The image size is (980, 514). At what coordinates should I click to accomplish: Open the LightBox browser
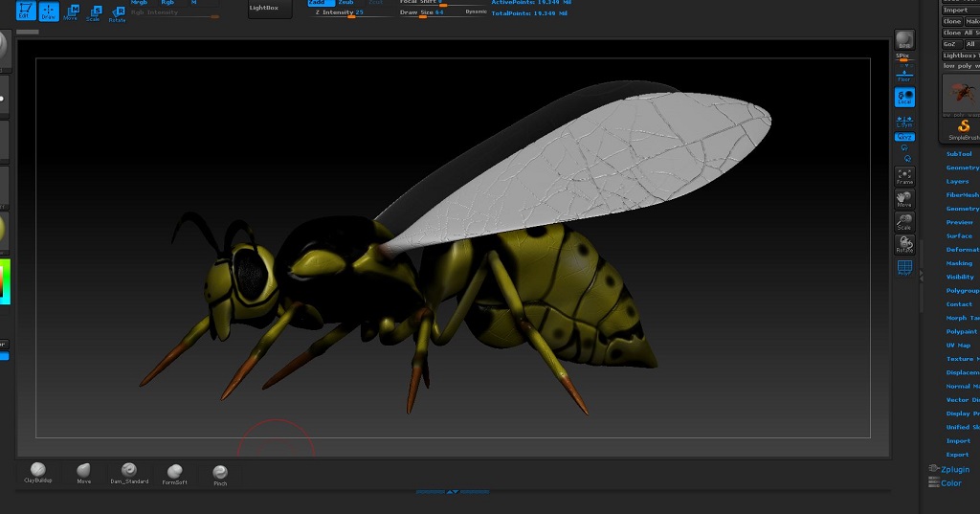pyautogui.click(x=269, y=8)
